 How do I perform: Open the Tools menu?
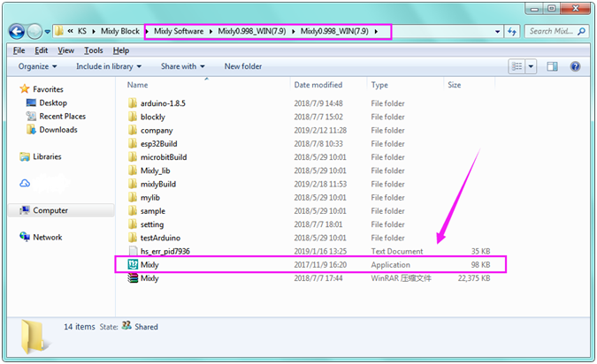[93, 50]
